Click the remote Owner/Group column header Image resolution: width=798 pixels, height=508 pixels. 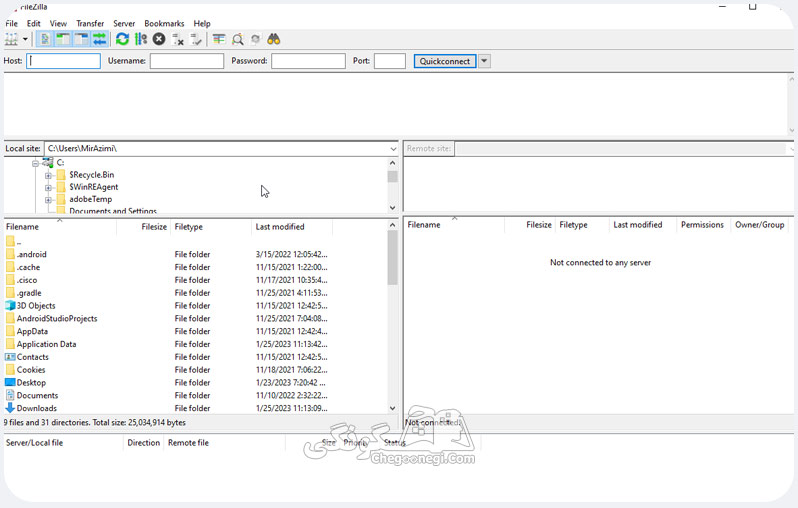(760, 225)
